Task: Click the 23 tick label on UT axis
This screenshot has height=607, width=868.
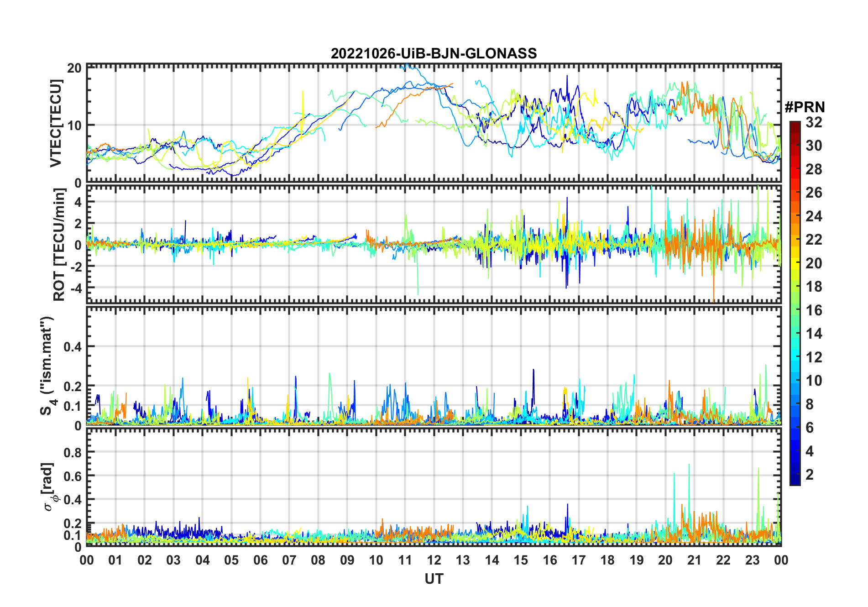Action: (752, 560)
